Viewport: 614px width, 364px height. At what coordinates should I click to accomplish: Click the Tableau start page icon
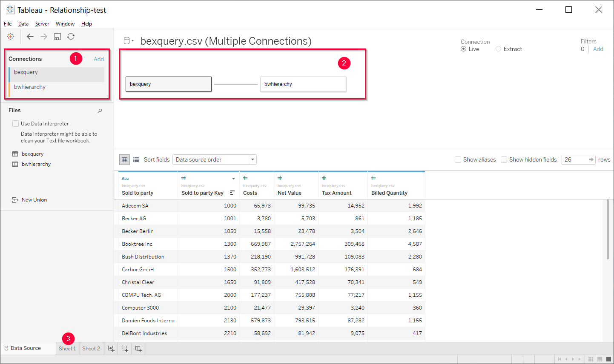pyautogui.click(x=11, y=37)
